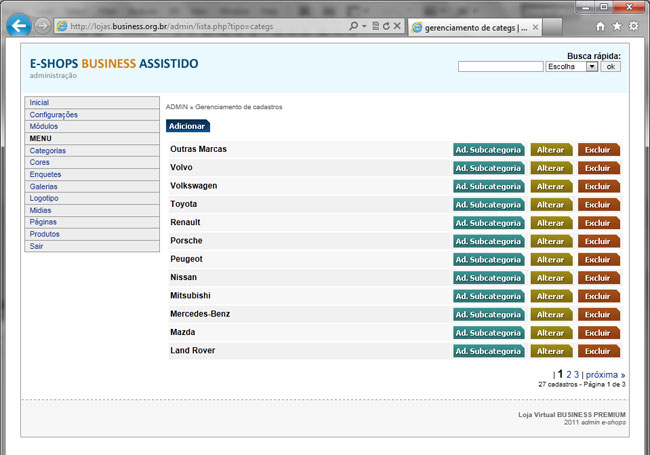Click Alterar for Porsche
This screenshot has width=650, height=455.
pyautogui.click(x=551, y=241)
